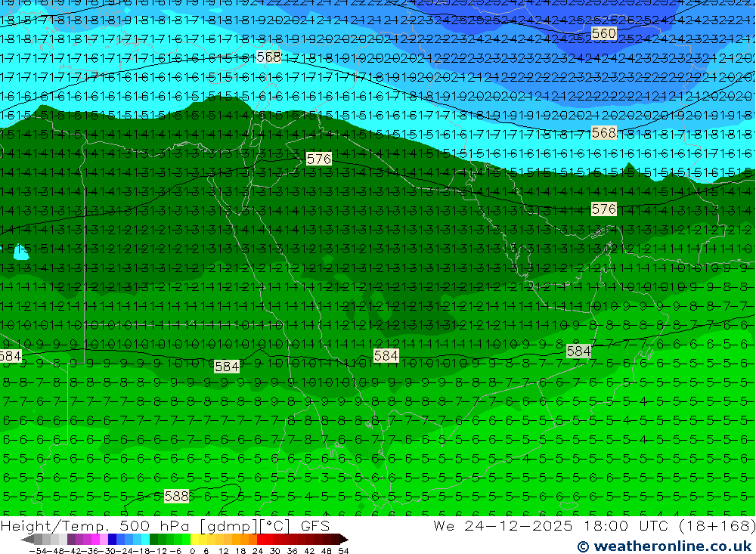The image size is (756, 554).
Task: Click the 'We 24-12-2025 18:00 UTC' date text
Action: tap(551, 525)
